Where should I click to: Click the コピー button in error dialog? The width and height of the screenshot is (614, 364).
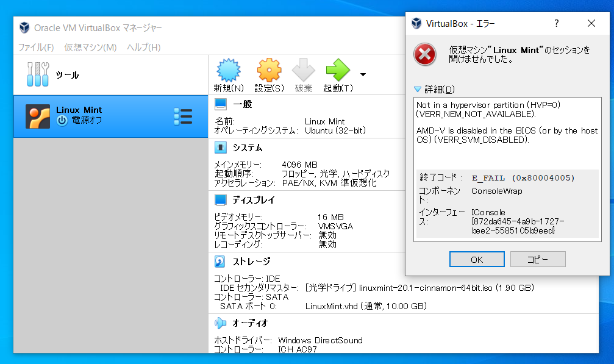(x=538, y=259)
